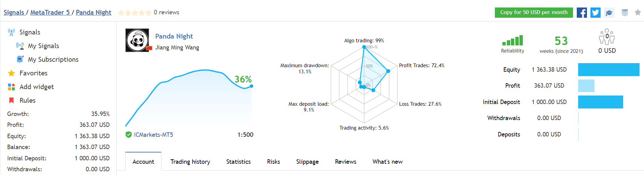Open the Trading history tab
Screen dimensions: 644x175
click(190, 162)
